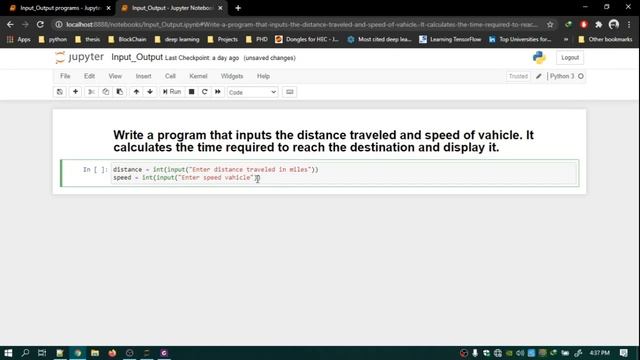
Task: Open the BlockChain bookmark folder
Action: (127, 40)
